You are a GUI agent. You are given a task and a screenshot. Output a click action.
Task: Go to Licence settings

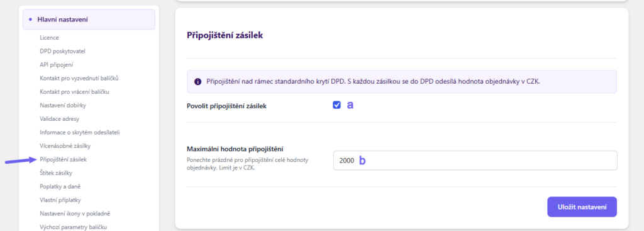coord(49,37)
